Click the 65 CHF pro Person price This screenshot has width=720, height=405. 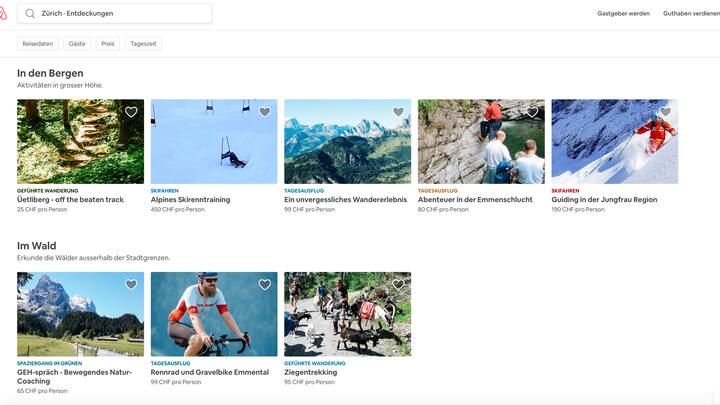tap(42, 391)
